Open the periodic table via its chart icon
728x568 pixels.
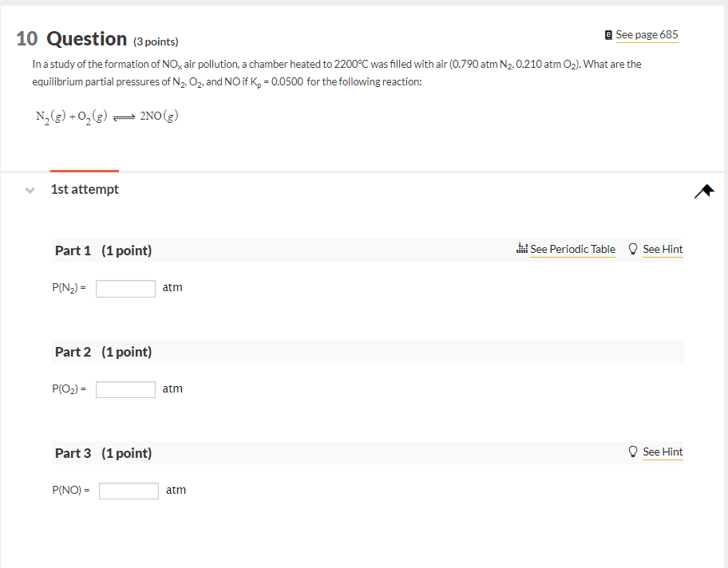click(x=521, y=249)
